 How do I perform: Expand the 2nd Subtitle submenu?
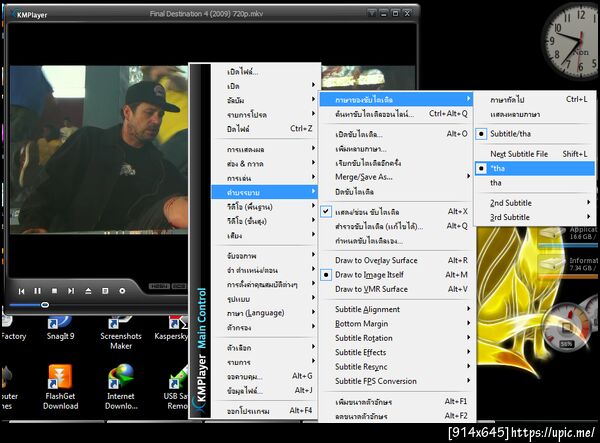pyautogui.click(x=535, y=203)
